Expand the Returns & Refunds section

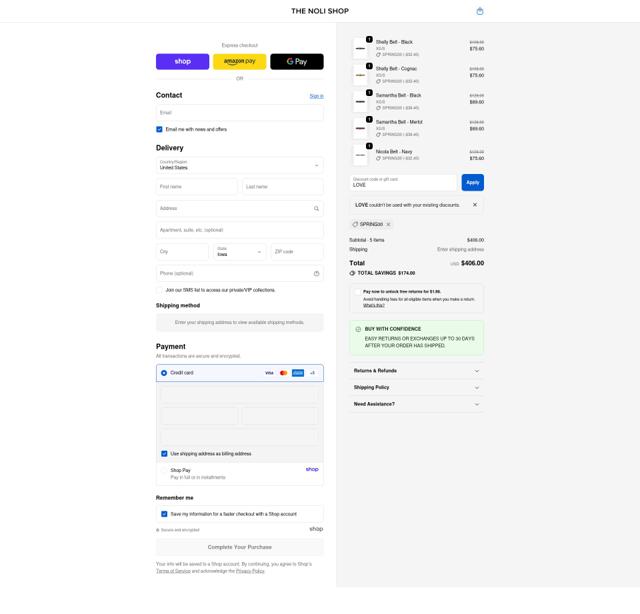[415, 371]
